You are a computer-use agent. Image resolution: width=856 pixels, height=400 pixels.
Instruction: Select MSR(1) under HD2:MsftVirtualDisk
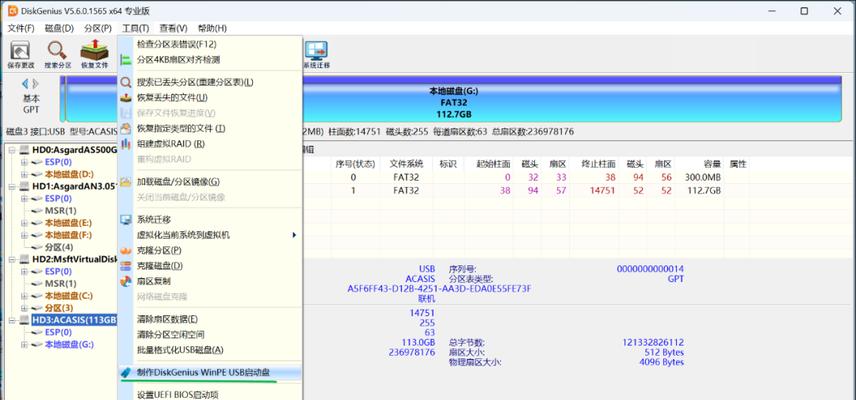pos(60,284)
